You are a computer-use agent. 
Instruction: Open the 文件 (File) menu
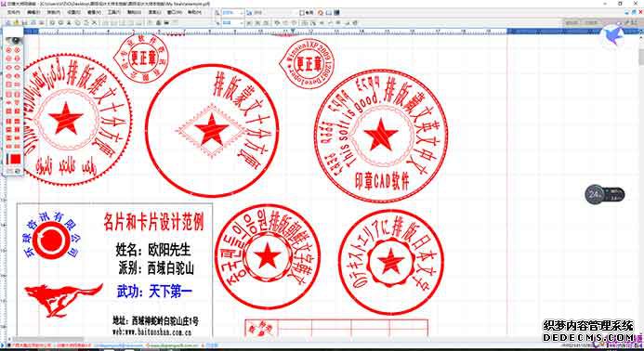13,13
